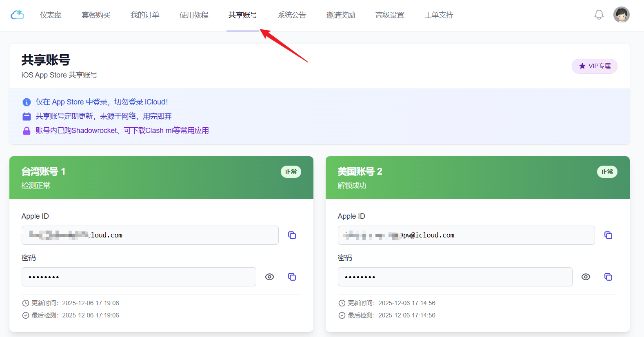Copy the Taiwan account Apple ID
Viewport: 644px width, 337px height.
[292, 235]
